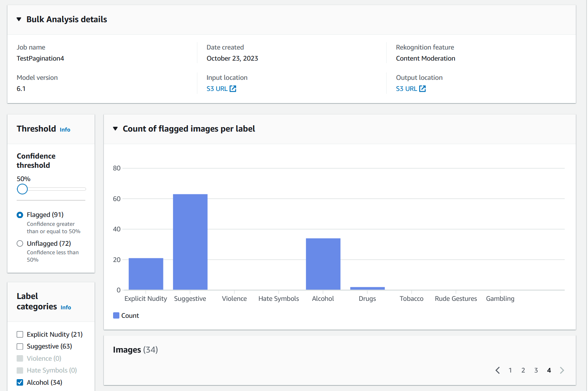Open the Input location S3 URL link

click(x=217, y=89)
